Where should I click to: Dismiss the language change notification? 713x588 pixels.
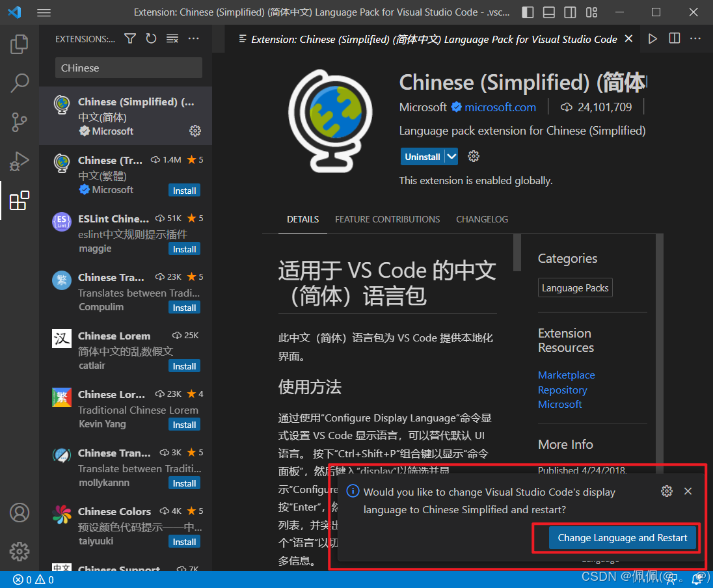[x=688, y=491]
